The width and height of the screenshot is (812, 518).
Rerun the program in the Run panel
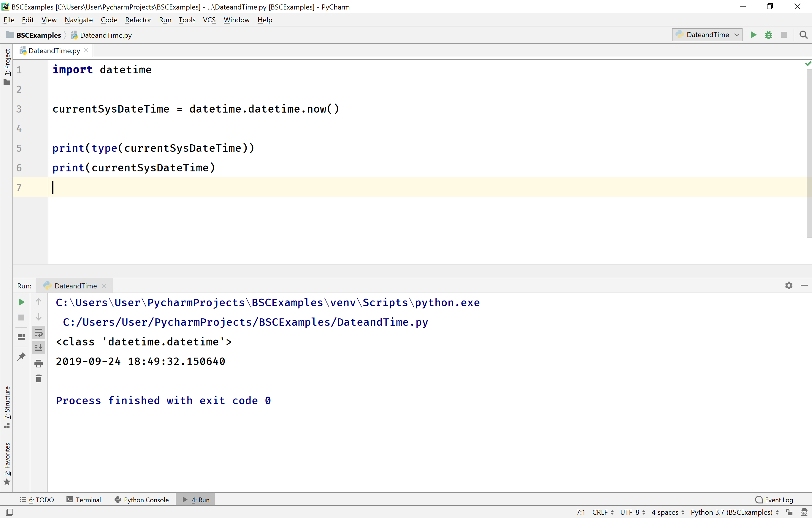(x=21, y=302)
